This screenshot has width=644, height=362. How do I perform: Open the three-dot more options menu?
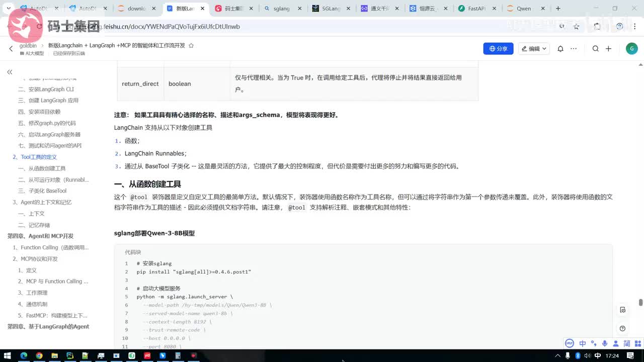pyautogui.click(x=575, y=49)
